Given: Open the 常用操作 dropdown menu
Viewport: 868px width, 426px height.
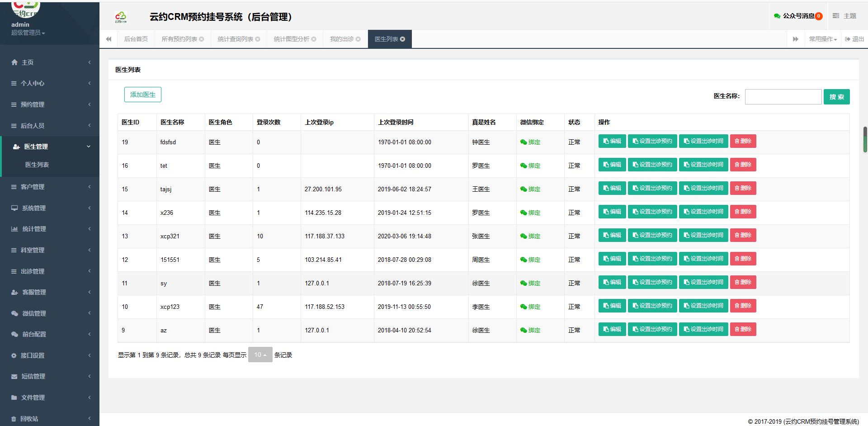Looking at the screenshot, I should point(823,39).
